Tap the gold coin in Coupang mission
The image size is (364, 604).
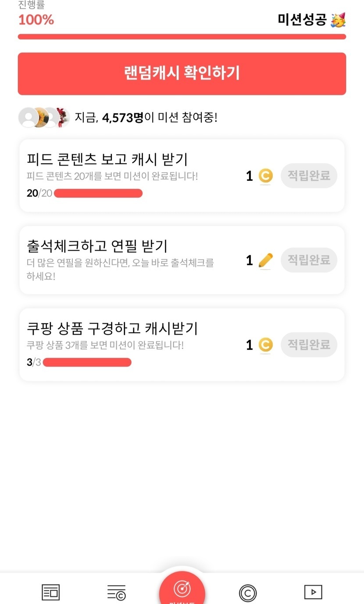(265, 345)
